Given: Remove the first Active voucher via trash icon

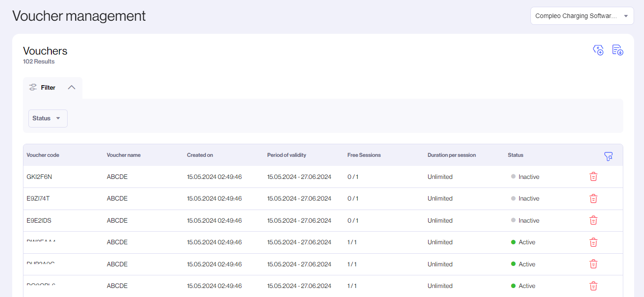Looking at the screenshot, I should point(593,242).
